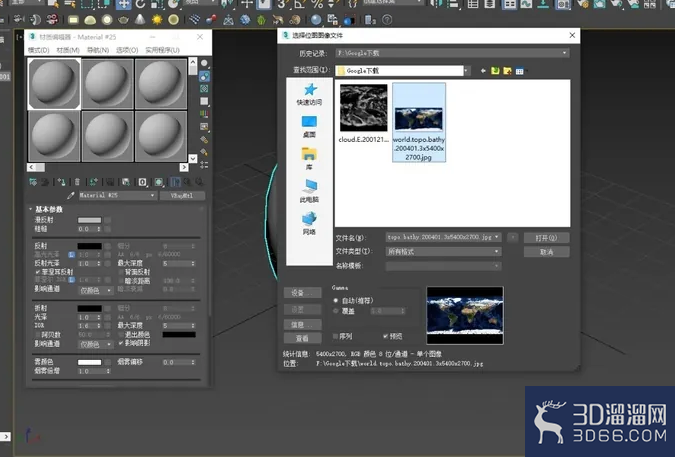Click the yellow rectangle plane icon in toolbar

point(74,20)
